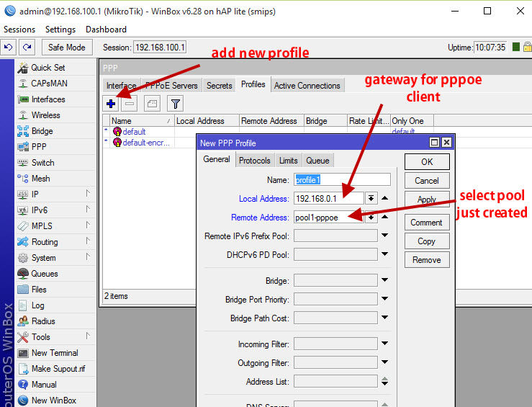
Task: Click the redo arrow in the toolbar
Action: click(x=27, y=48)
